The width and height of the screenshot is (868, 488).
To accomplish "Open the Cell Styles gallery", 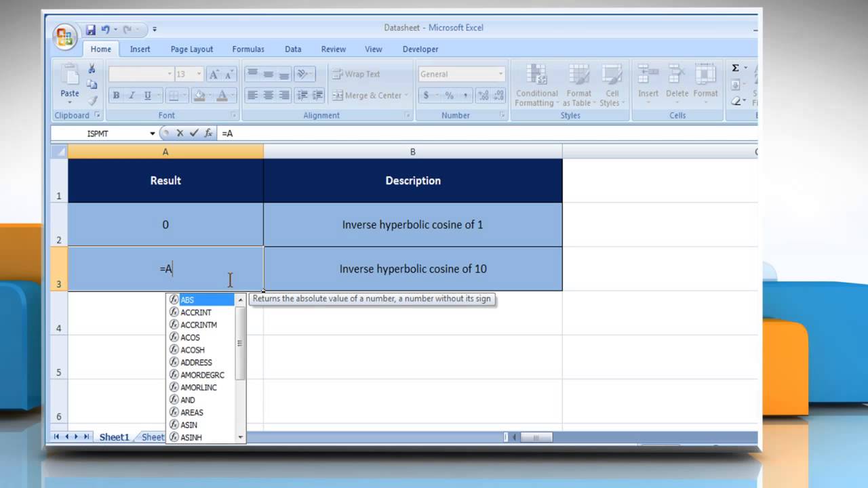I will 612,85.
